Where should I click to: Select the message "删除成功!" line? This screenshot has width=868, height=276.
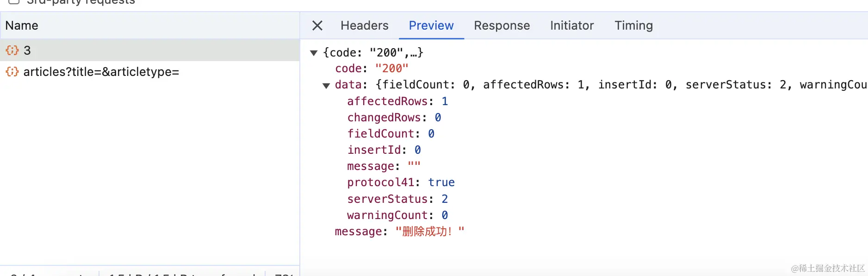[400, 232]
